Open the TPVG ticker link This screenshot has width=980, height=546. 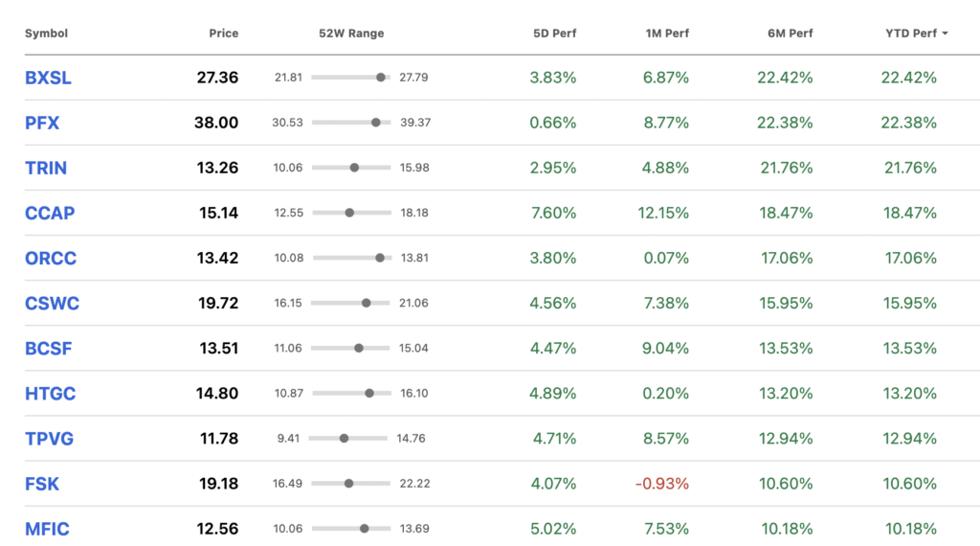[x=49, y=439]
